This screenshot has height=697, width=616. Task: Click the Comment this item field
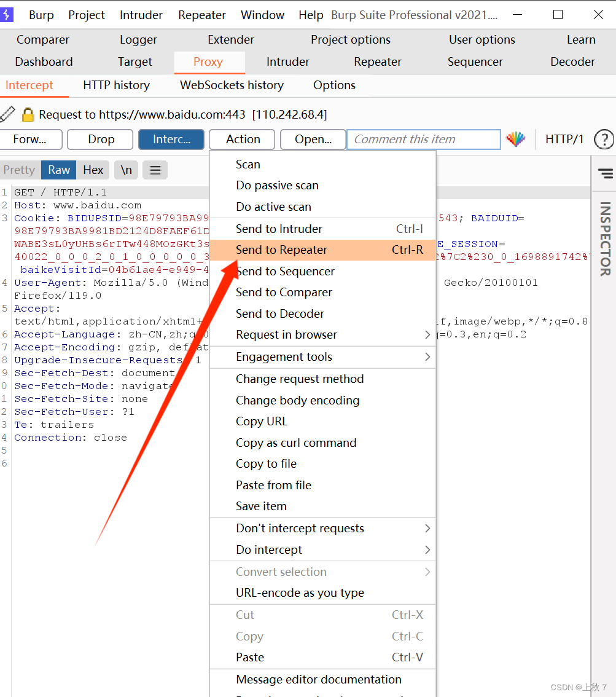coord(424,140)
